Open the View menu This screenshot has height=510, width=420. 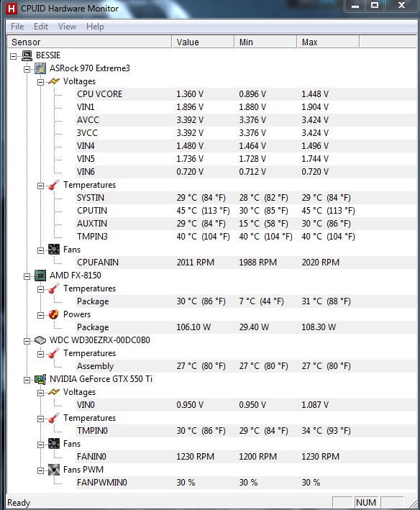pos(67,27)
